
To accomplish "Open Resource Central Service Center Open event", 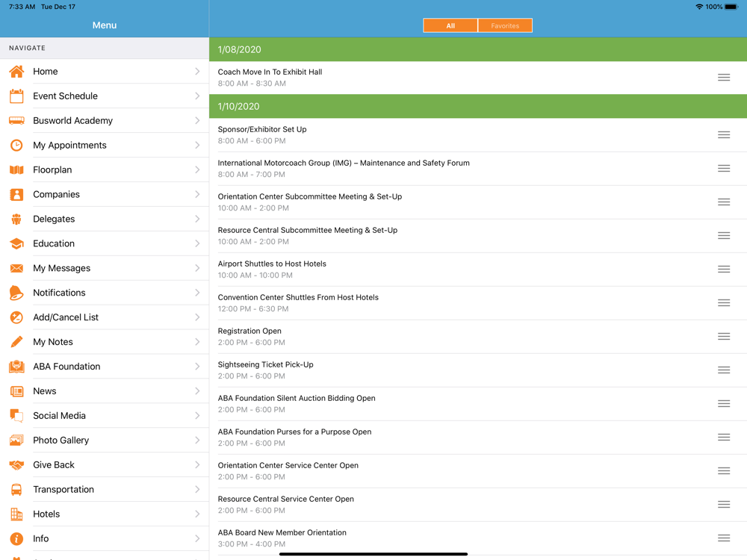I will click(478, 505).
